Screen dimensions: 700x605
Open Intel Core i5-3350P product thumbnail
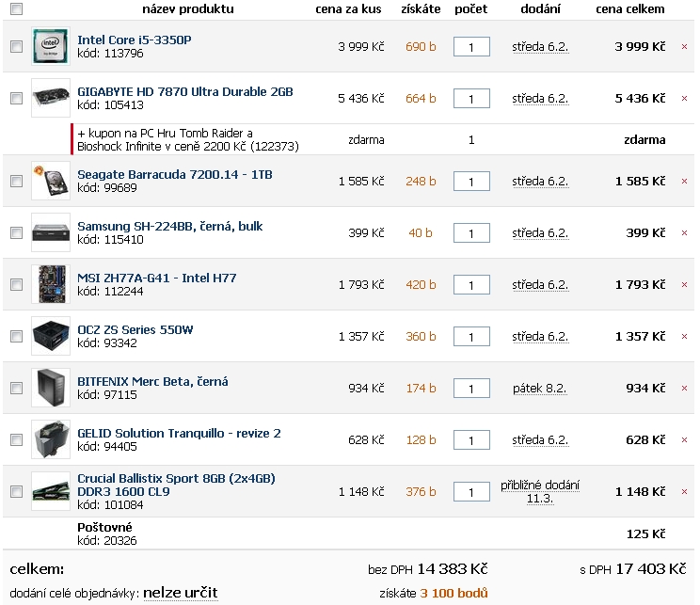(51, 46)
